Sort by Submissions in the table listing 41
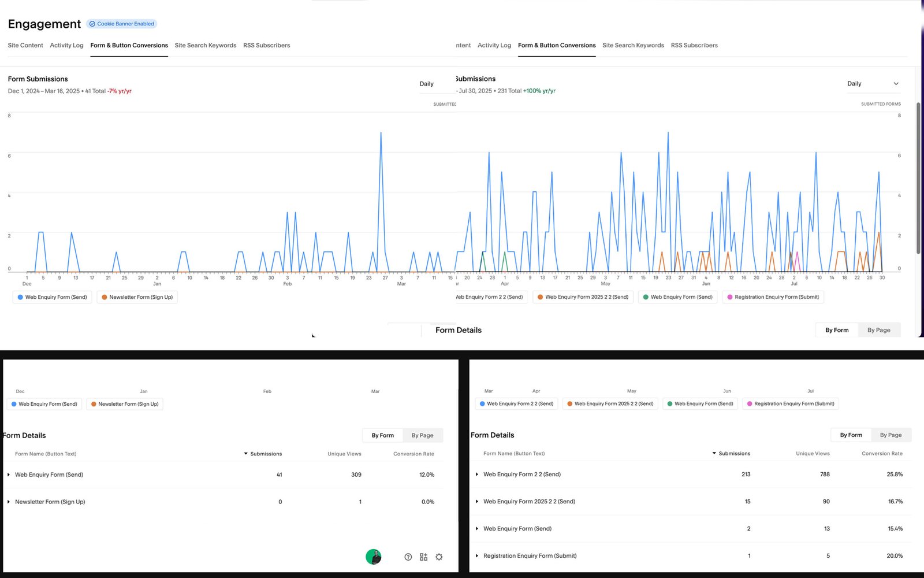Viewport: 924px width, 578px height. pos(263,454)
